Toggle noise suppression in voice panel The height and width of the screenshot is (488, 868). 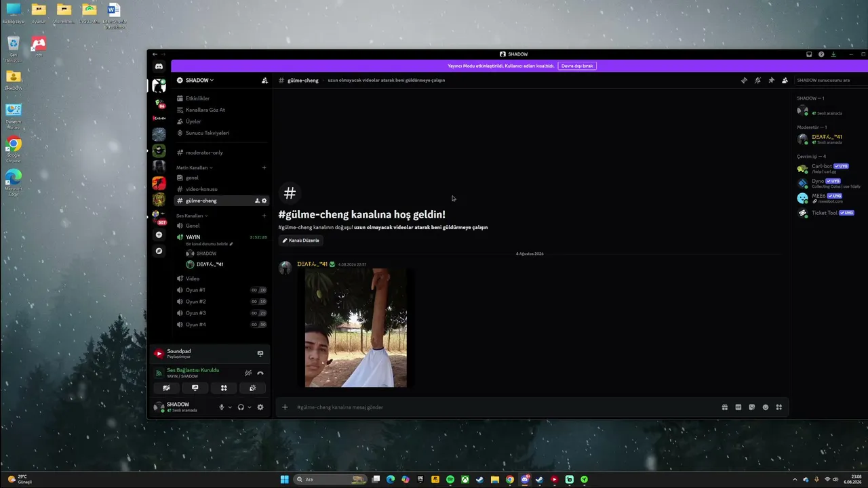[248, 373]
